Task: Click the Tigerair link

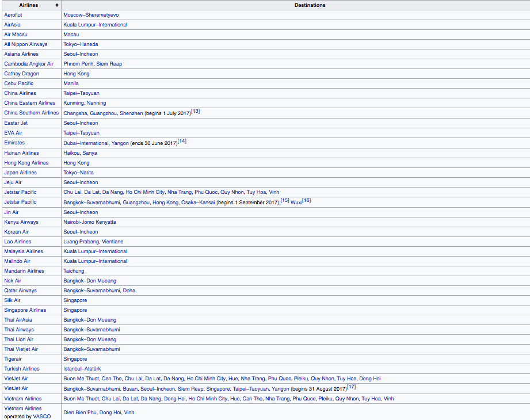Action: point(13,360)
